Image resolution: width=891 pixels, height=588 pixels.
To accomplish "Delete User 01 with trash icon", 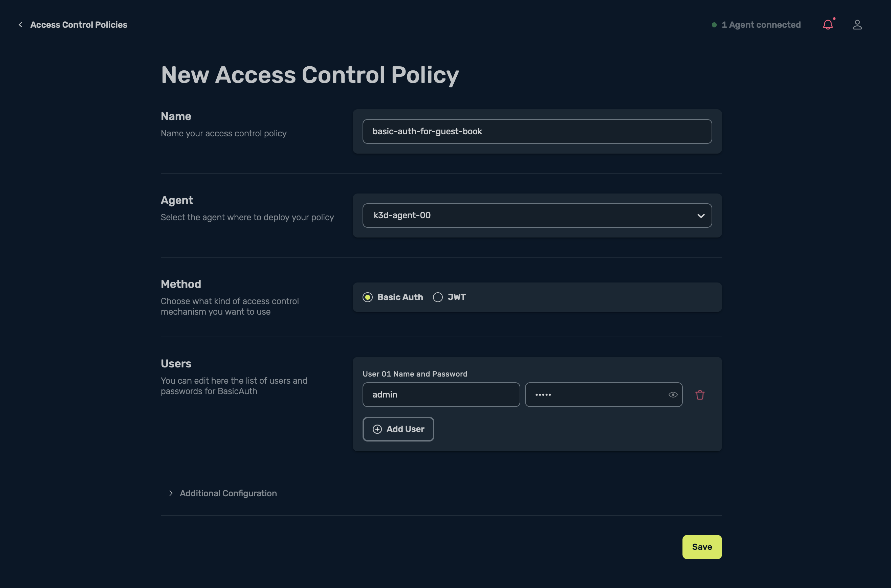I will (700, 395).
